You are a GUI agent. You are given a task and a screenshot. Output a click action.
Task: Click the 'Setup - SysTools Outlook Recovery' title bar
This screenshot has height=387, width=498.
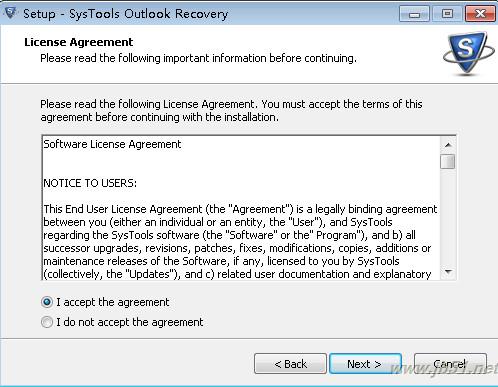click(200, 14)
